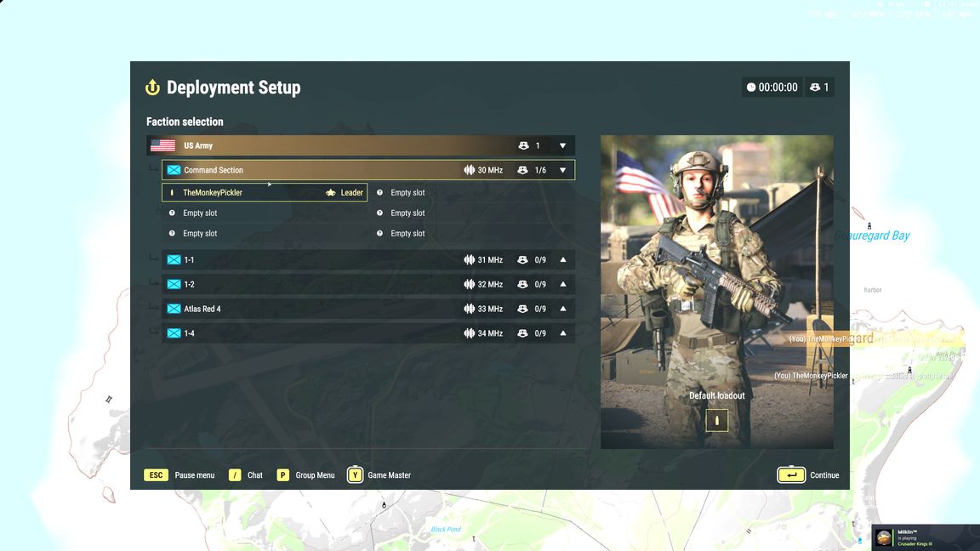
Task: Open the Chat option
Action: pos(235,475)
